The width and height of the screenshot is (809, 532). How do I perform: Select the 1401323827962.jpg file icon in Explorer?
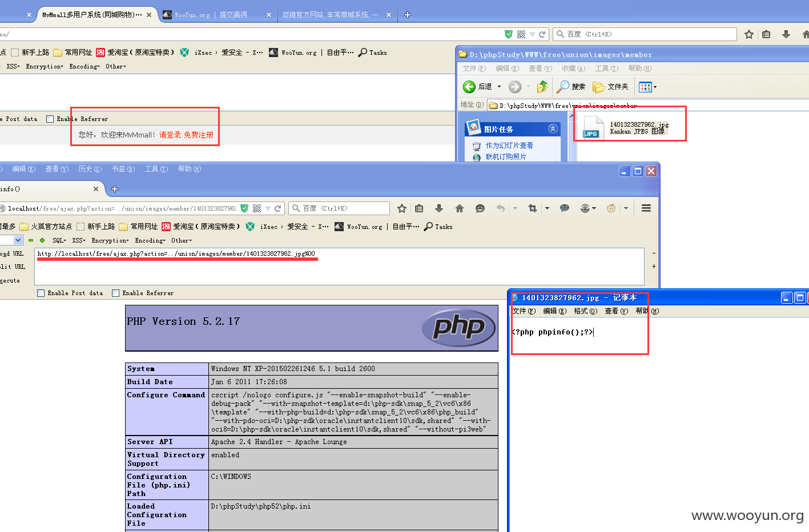pos(593,127)
